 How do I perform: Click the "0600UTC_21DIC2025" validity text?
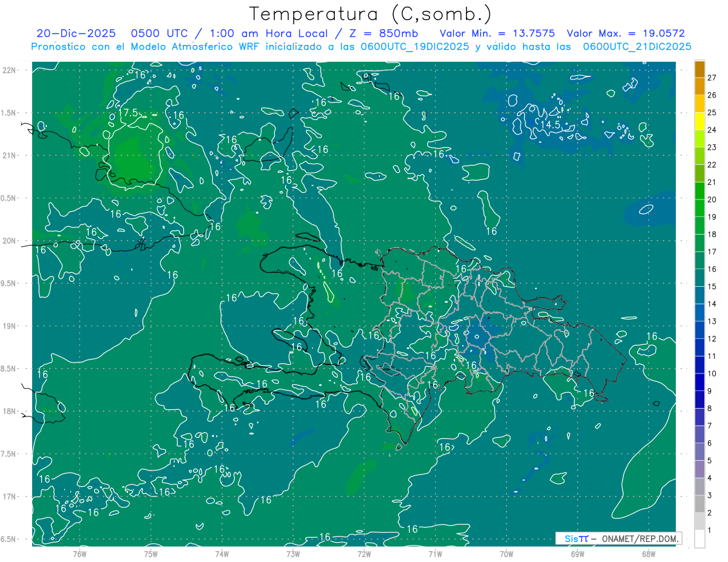point(637,47)
